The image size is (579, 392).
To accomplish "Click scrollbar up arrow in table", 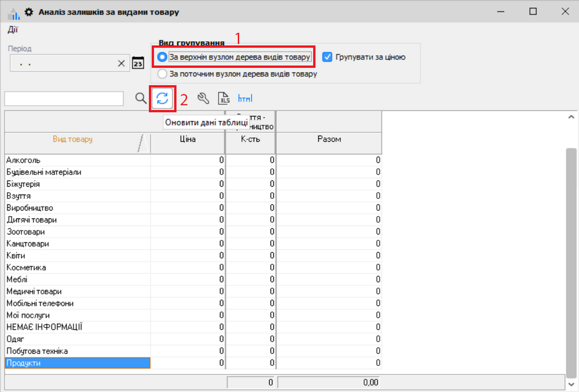I will click(x=570, y=118).
